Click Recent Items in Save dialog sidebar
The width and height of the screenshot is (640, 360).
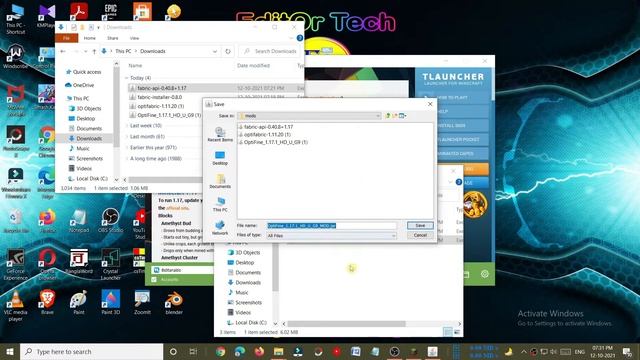pos(220,134)
